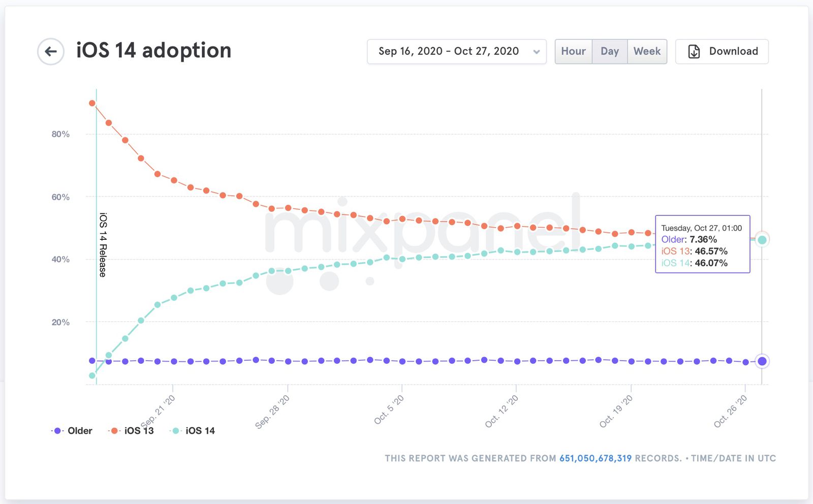Click the Download button
813x504 pixels.
coord(722,51)
